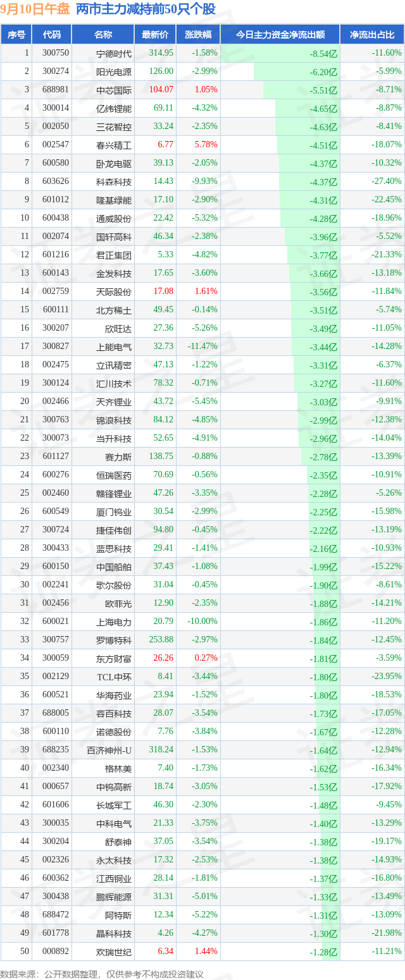Image resolution: width=405 pixels, height=980 pixels.
Task: Select the stock name 亿纬锂能
Action: click(x=114, y=109)
